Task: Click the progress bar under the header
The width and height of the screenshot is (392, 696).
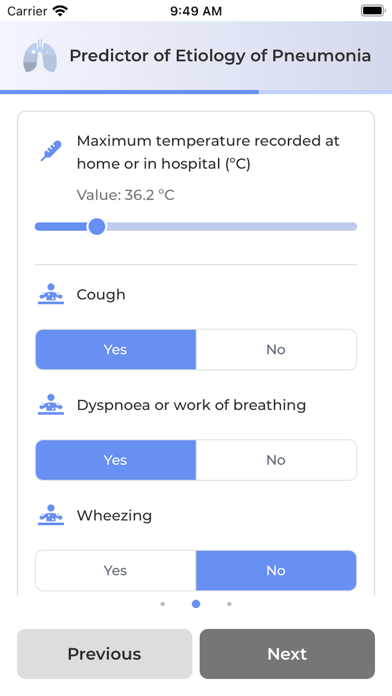Action: (196, 92)
